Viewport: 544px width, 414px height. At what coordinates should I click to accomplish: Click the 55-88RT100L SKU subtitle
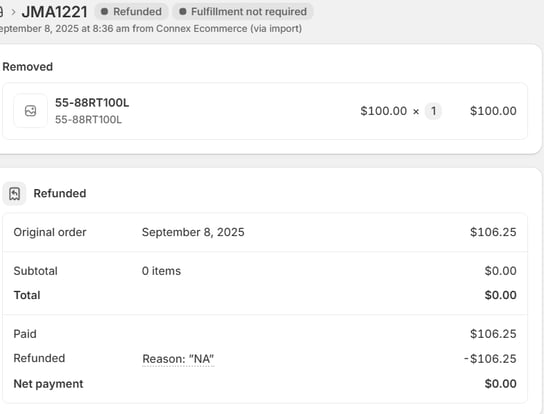click(x=88, y=120)
